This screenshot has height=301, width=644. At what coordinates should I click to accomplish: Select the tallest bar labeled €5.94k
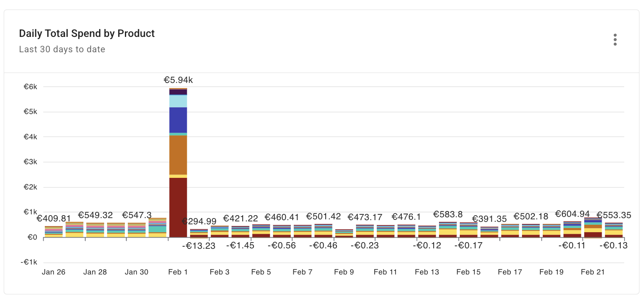coord(178,166)
